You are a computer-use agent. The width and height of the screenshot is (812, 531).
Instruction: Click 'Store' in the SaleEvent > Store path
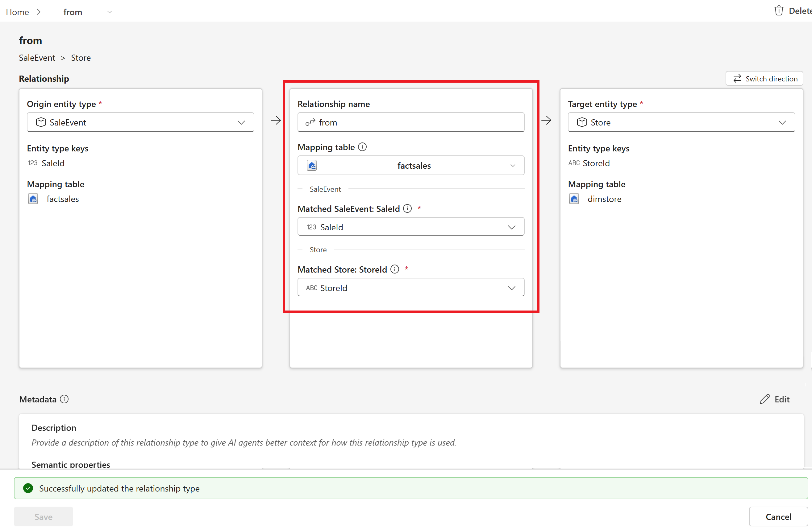click(81, 58)
